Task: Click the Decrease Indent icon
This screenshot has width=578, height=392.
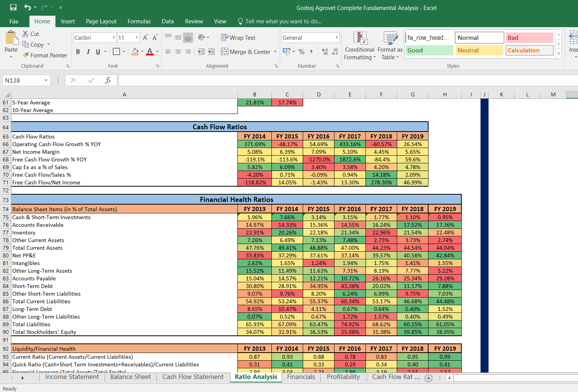Action: (201, 52)
